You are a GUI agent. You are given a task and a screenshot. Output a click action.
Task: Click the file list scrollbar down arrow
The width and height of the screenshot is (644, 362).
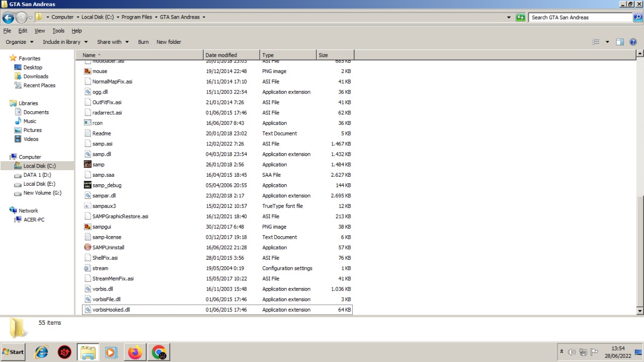click(640, 311)
